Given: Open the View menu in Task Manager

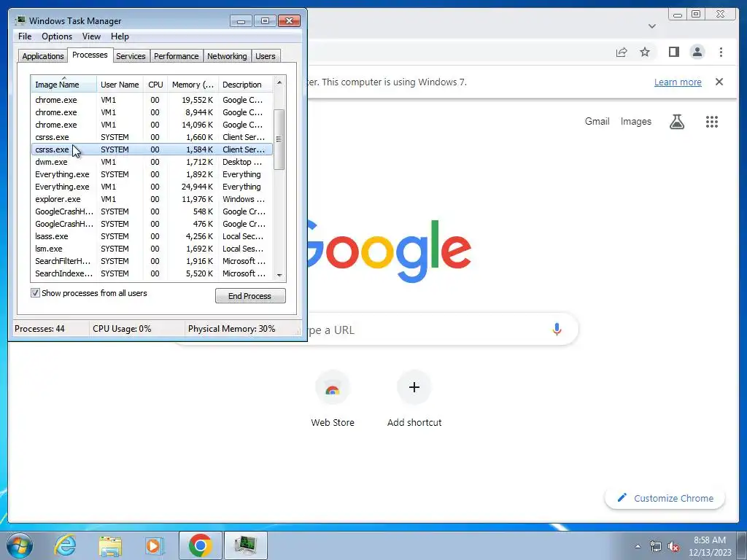Looking at the screenshot, I should click(x=91, y=36).
